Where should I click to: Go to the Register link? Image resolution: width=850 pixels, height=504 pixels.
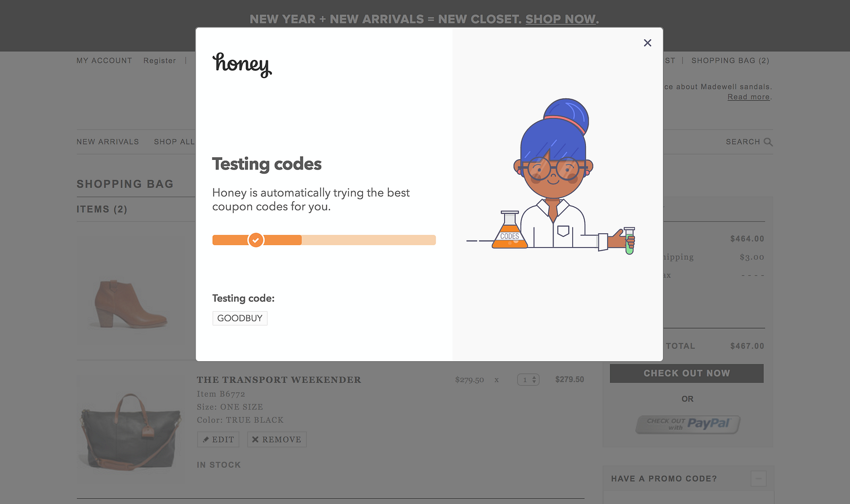tap(159, 61)
